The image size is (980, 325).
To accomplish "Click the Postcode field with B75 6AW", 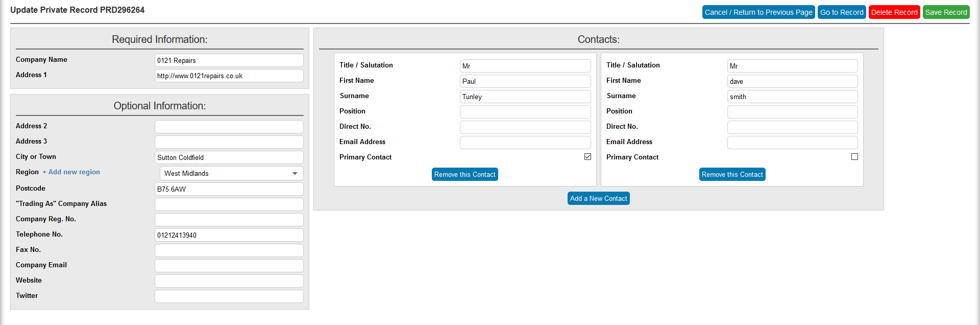I will (229, 189).
